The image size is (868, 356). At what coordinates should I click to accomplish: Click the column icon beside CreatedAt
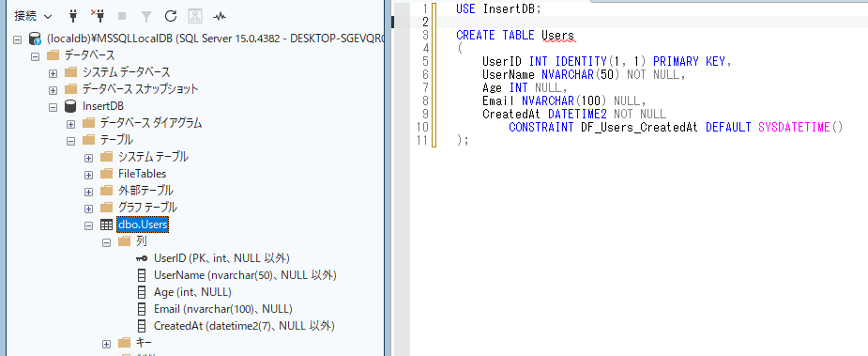tap(142, 326)
